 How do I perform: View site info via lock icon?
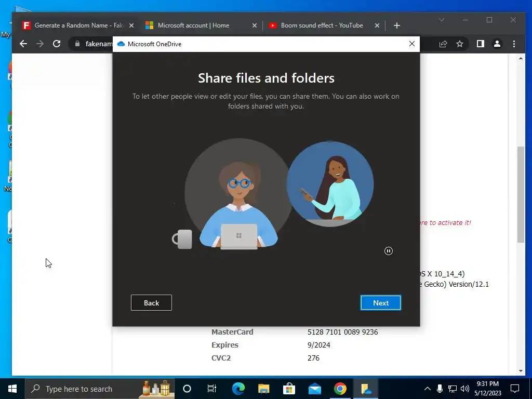(x=77, y=44)
